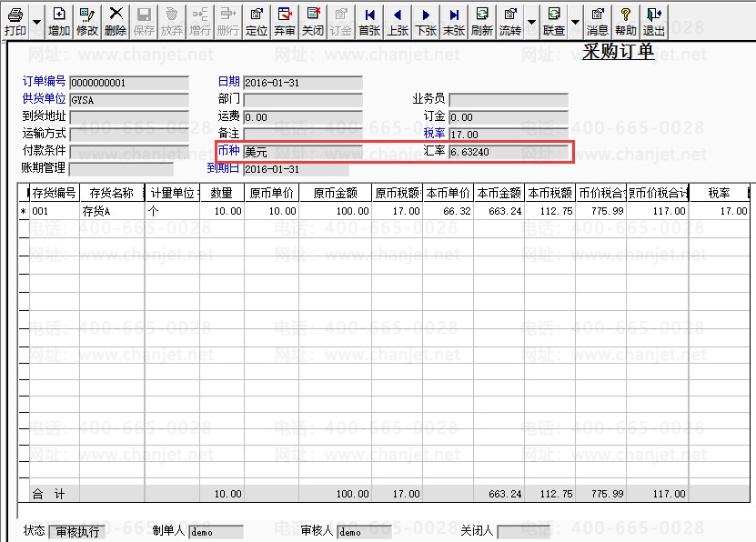The height and width of the screenshot is (542, 756).
Task: Click the 关闭 close-order icon
Action: click(313, 20)
